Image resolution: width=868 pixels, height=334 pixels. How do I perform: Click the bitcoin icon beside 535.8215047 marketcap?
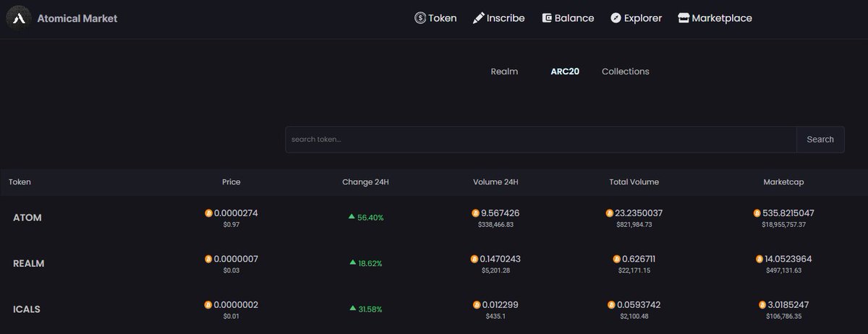(757, 213)
